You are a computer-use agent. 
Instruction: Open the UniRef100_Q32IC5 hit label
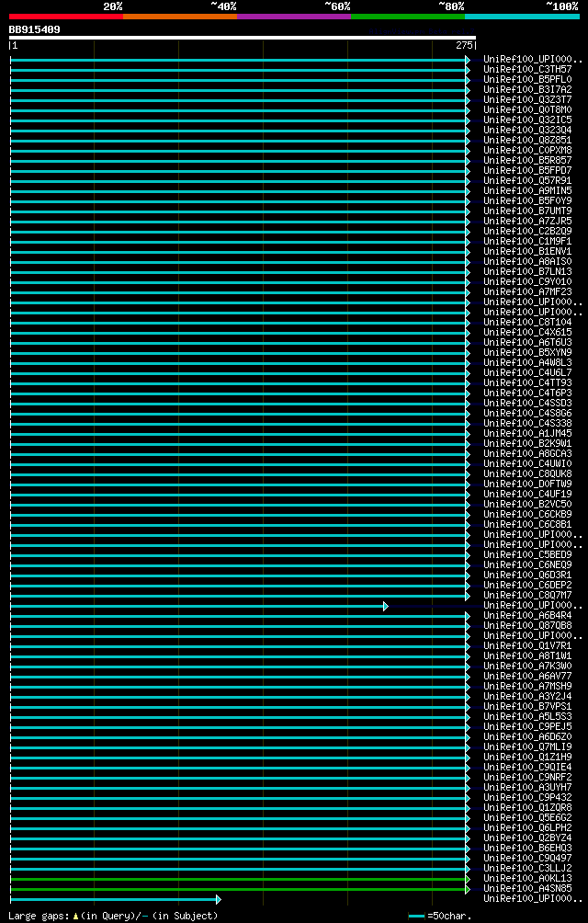tap(527, 120)
